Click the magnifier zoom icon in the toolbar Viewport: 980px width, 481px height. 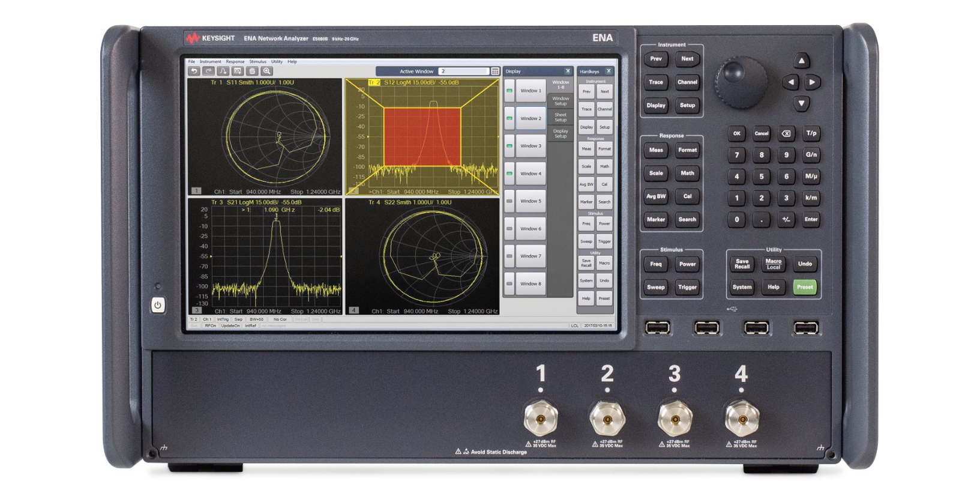pos(267,71)
